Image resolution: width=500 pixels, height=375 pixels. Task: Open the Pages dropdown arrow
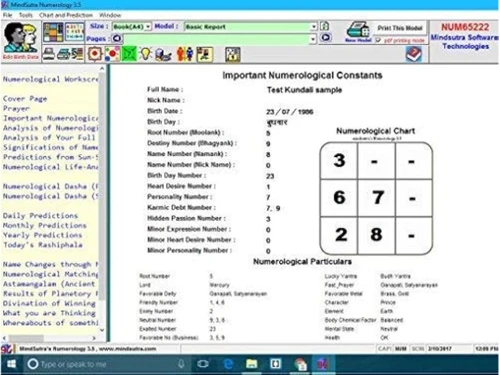(x=313, y=39)
